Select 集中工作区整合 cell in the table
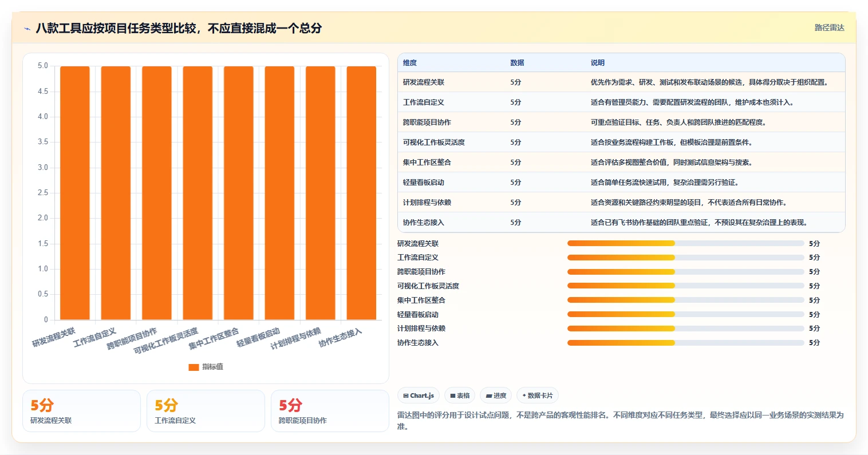Viewport: 868px width, 455px height. [427, 163]
